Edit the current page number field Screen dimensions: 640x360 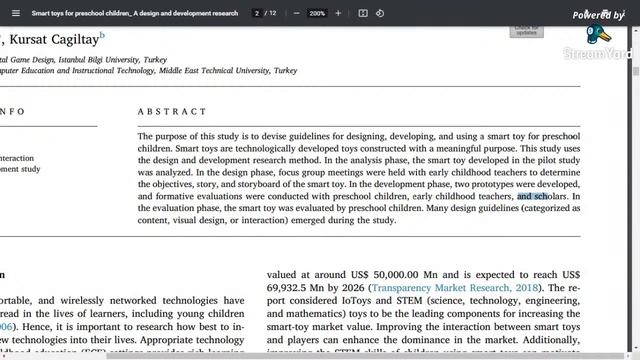coord(257,13)
